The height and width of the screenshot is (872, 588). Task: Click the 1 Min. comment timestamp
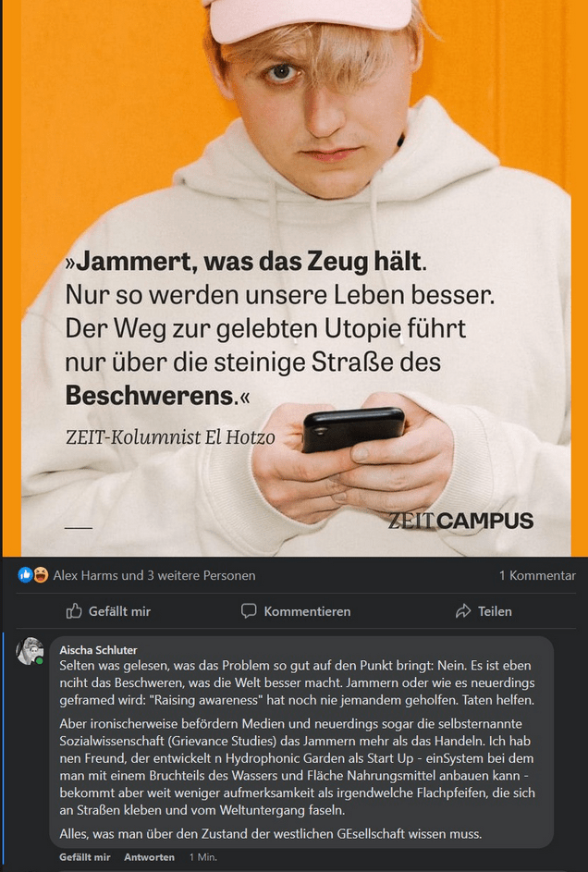coord(202,857)
